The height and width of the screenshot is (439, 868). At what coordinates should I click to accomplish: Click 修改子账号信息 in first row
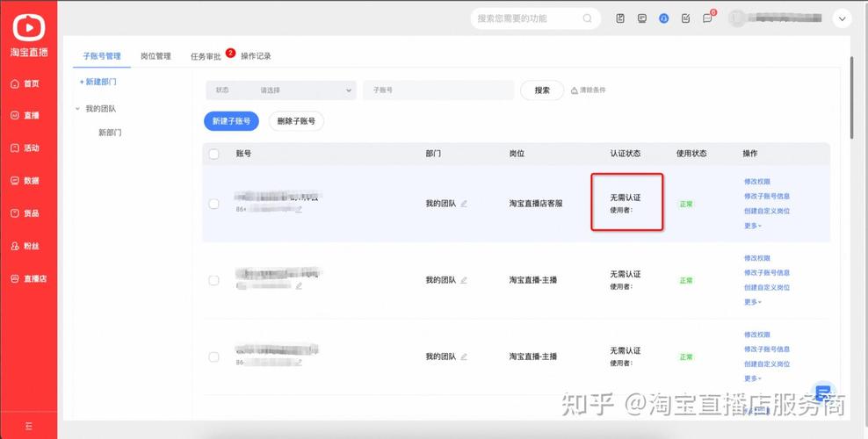coord(767,197)
